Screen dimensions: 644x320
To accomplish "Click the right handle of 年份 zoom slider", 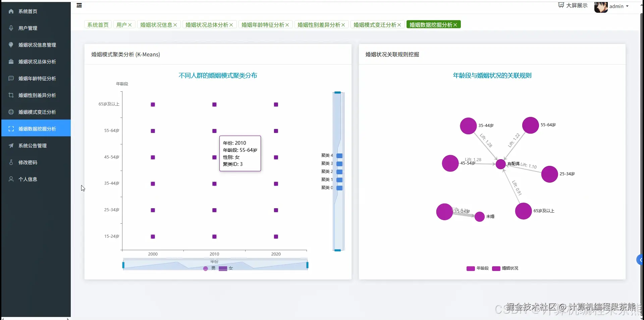I will tap(307, 265).
